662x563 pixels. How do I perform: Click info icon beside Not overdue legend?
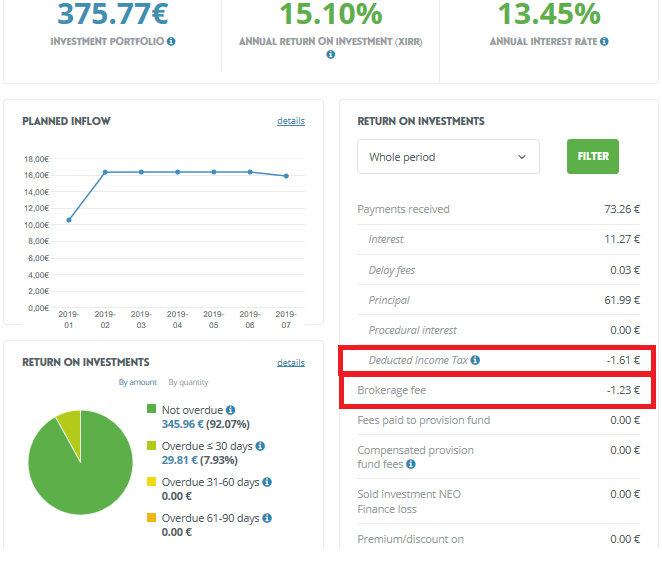pos(231,410)
